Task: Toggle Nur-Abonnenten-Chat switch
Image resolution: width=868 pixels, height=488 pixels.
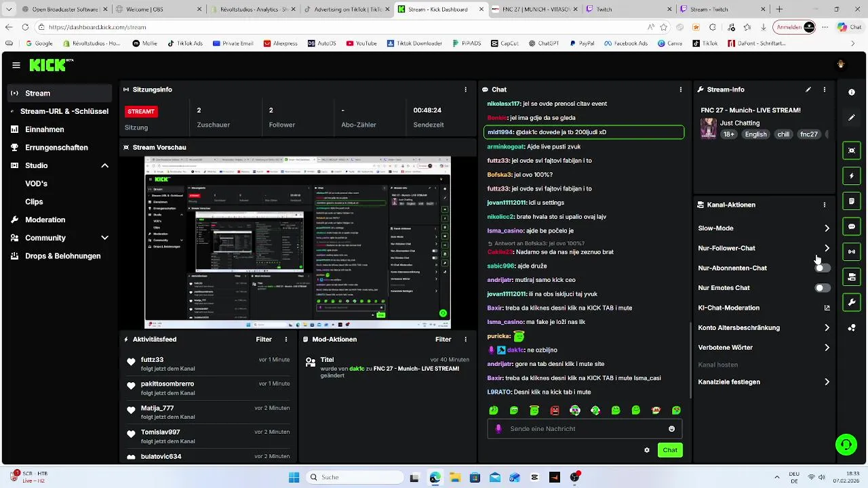Action: coord(823,268)
